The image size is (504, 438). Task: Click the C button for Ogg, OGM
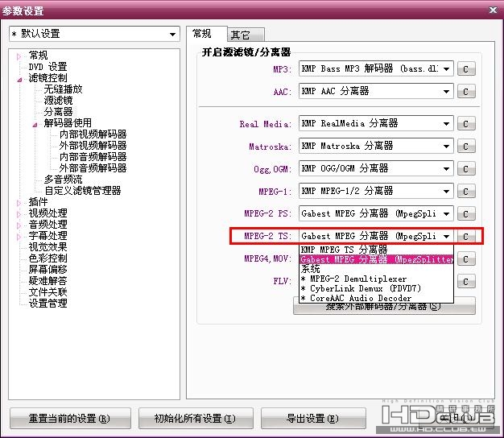466,169
